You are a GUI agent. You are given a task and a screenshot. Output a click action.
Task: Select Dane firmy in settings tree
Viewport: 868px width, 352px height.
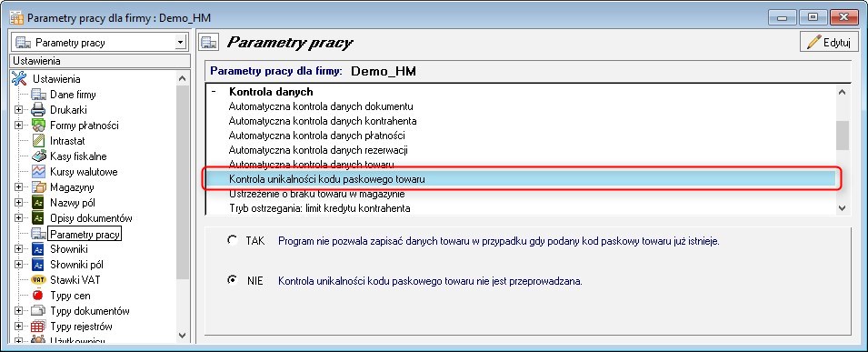click(73, 95)
